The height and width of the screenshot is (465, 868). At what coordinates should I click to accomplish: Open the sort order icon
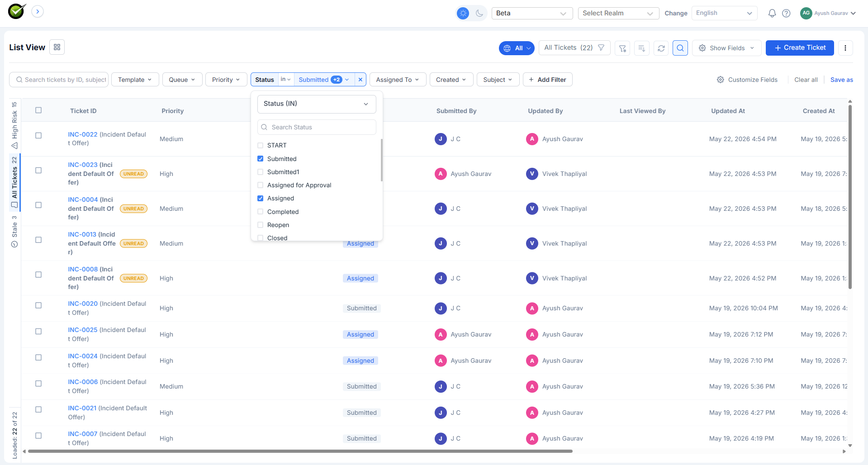[x=642, y=48]
